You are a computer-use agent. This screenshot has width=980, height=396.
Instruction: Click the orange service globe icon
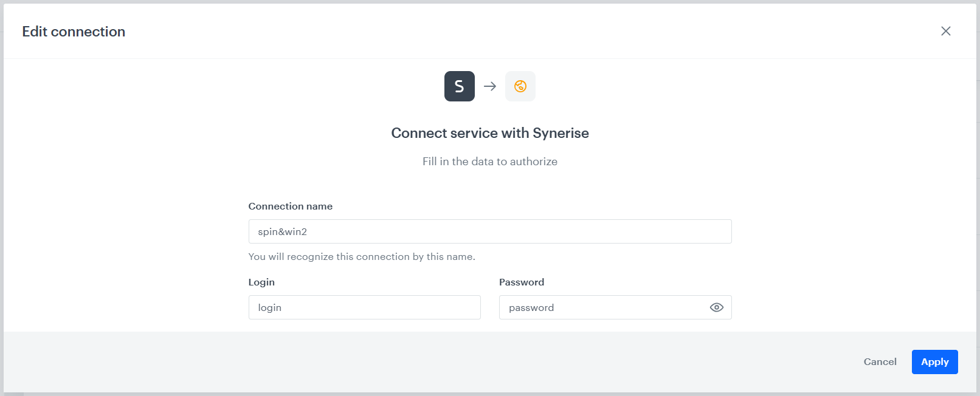click(x=520, y=86)
